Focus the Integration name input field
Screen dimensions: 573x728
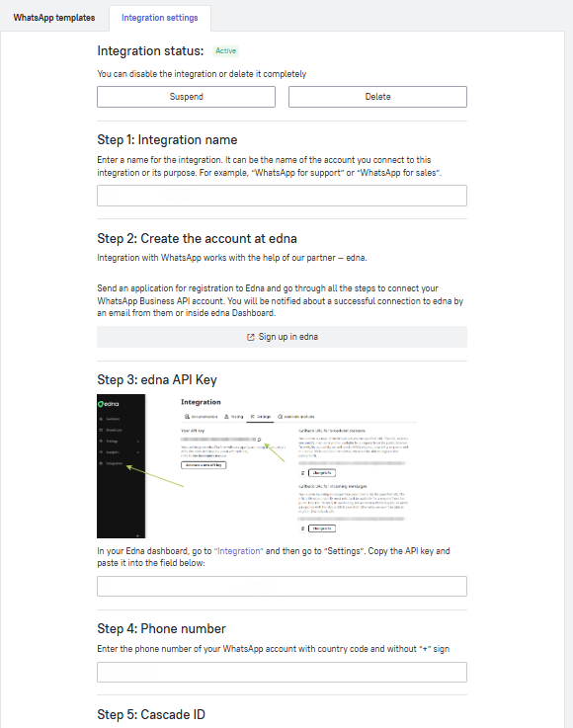tap(282, 196)
